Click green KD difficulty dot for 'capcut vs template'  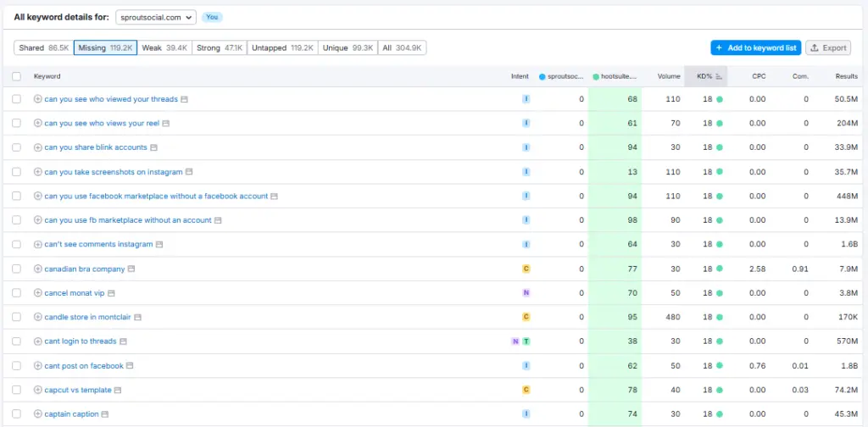pyautogui.click(x=719, y=391)
